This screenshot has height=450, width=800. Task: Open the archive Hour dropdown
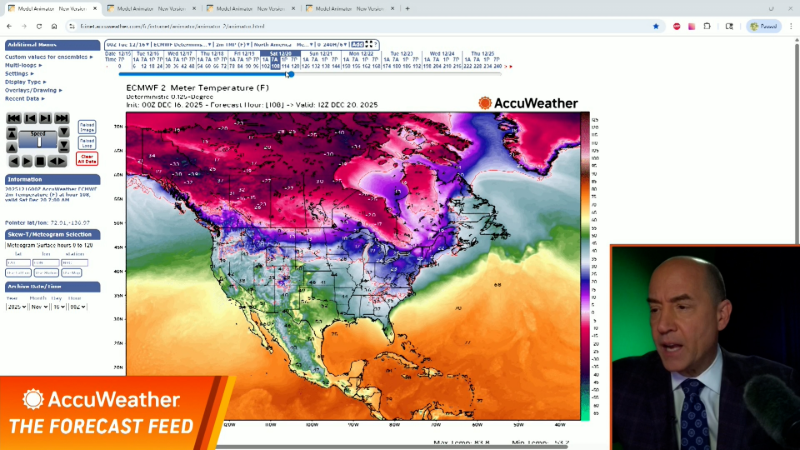[77, 307]
